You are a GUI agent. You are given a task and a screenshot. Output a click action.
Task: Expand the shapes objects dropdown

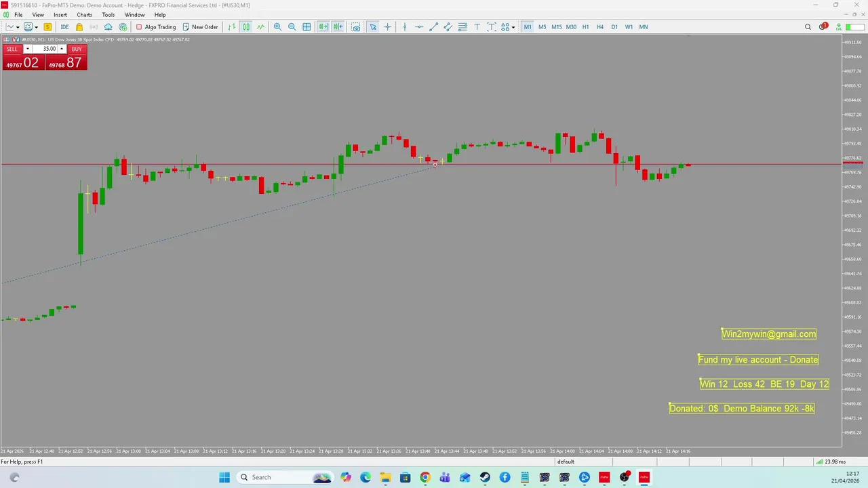coord(508,27)
